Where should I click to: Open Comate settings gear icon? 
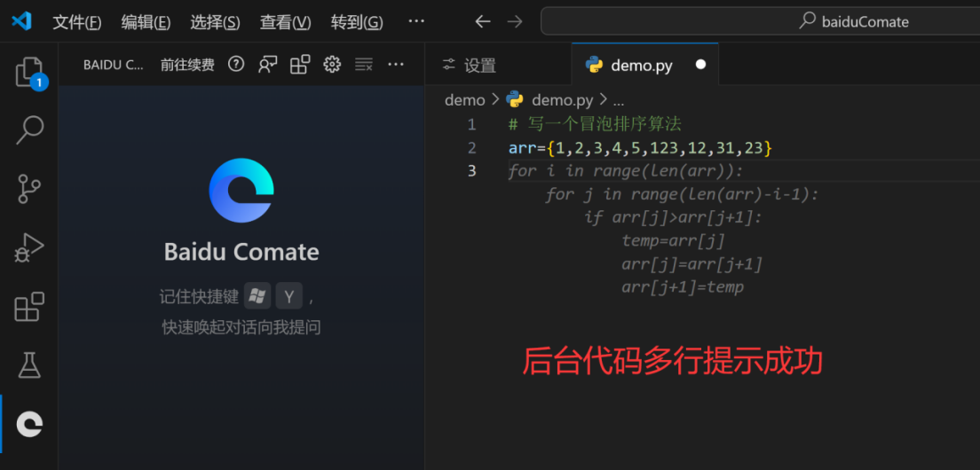[x=332, y=64]
